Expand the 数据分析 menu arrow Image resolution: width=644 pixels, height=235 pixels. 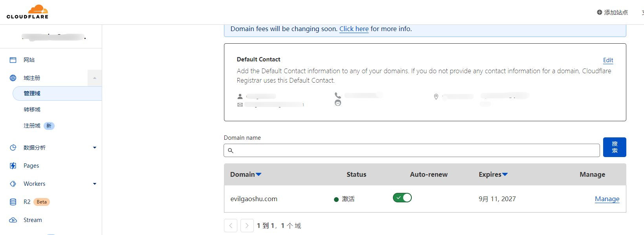(95, 148)
